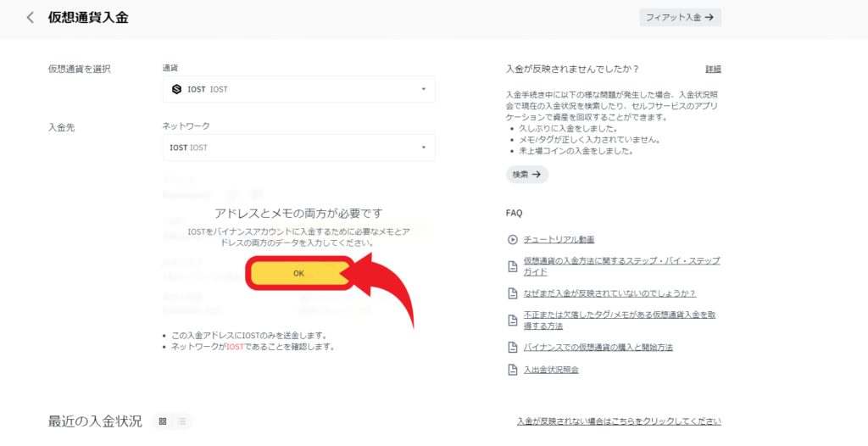This screenshot has width=868, height=446.
Task: Confirm the dialog with OK
Action: click(x=299, y=273)
